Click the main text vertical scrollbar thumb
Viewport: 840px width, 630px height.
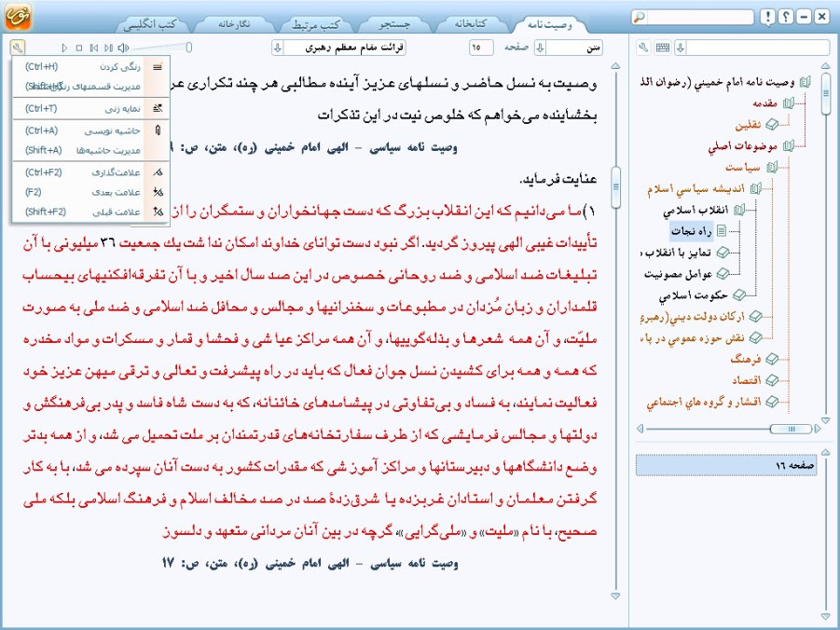[x=615, y=187]
